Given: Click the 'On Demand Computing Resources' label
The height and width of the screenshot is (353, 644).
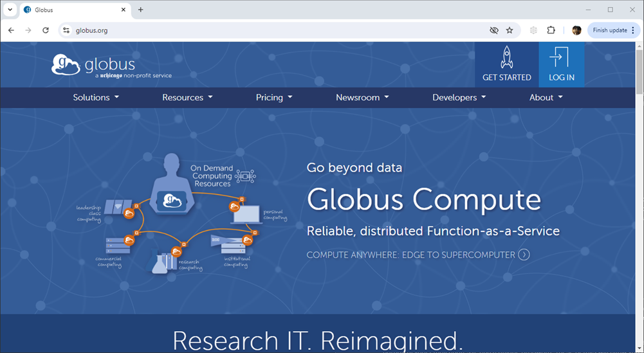Looking at the screenshot, I should [x=212, y=176].
